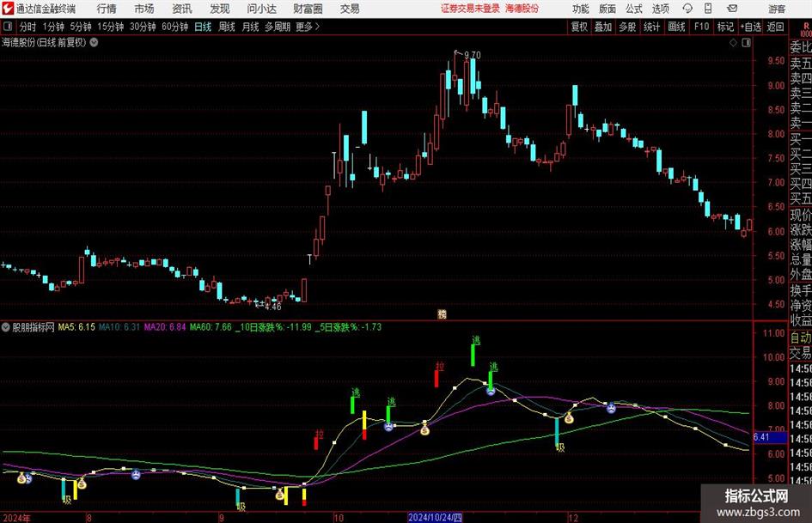Switch to 30分钟 period
812x523 pixels.
143,27
